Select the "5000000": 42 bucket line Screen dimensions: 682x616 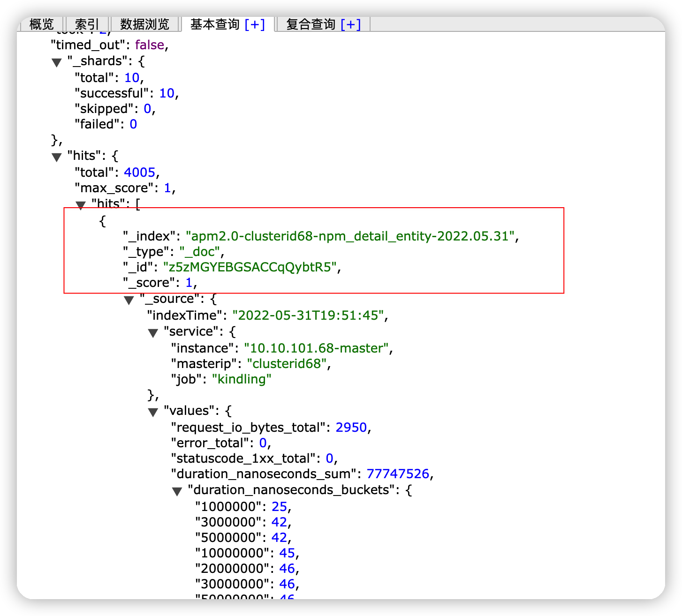[x=243, y=538]
